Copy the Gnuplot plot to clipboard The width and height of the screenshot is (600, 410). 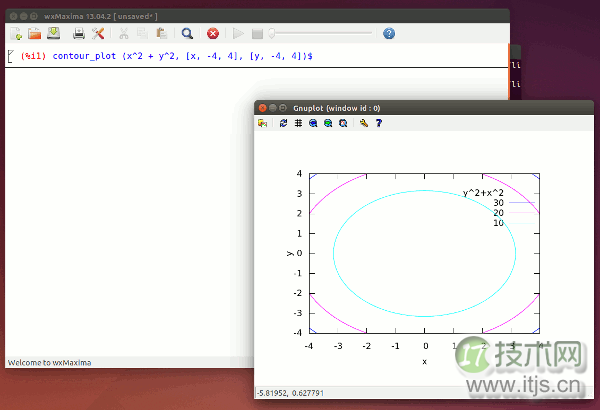[x=262, y=123]
